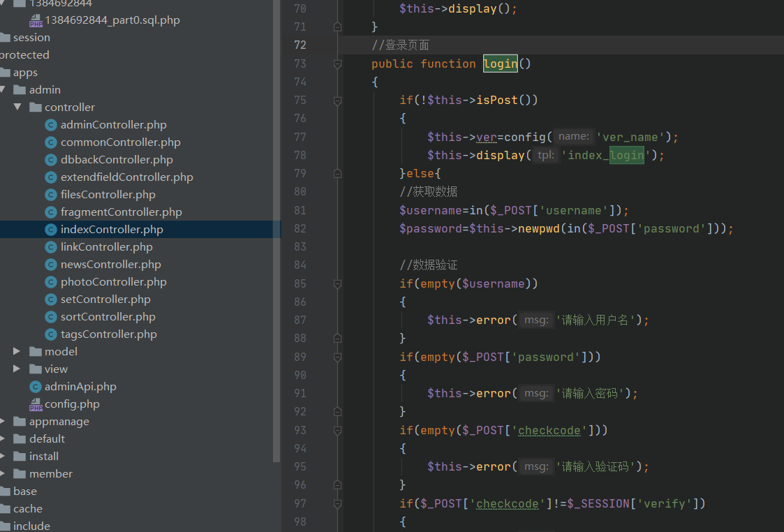
Task: Select the session folder
Action: point(31,38)
